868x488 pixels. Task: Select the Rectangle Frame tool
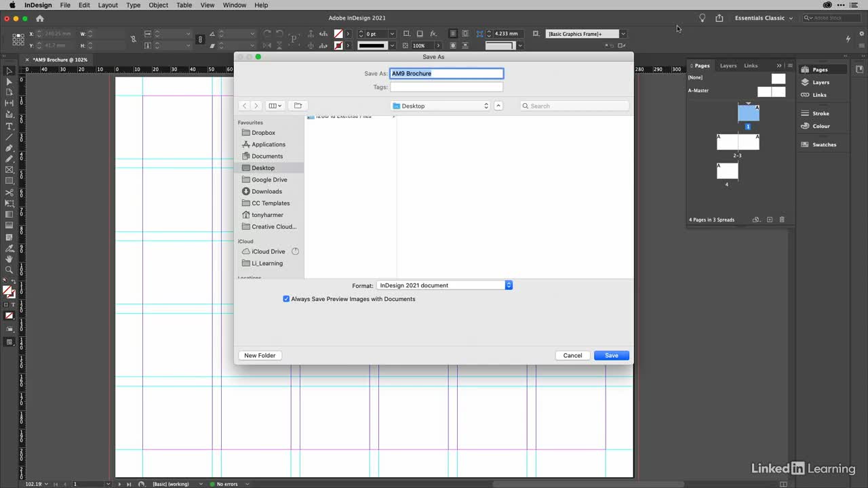point(9,169)
